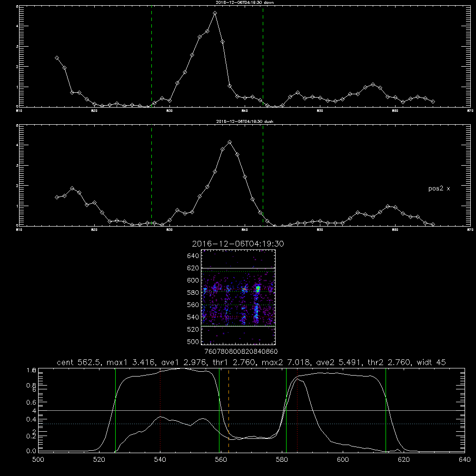
Task: Click the left green dashed line in the dusk plot
Action: 151,176
